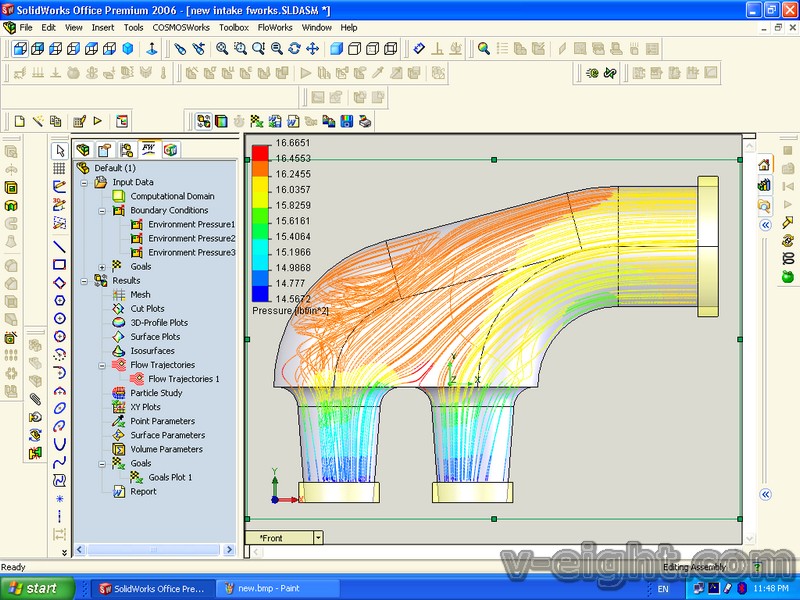The width and height of the screenshot is (800, 600).
Task: Switch to the FloWorks FW analysis tab
Action: tap(148, 149)
